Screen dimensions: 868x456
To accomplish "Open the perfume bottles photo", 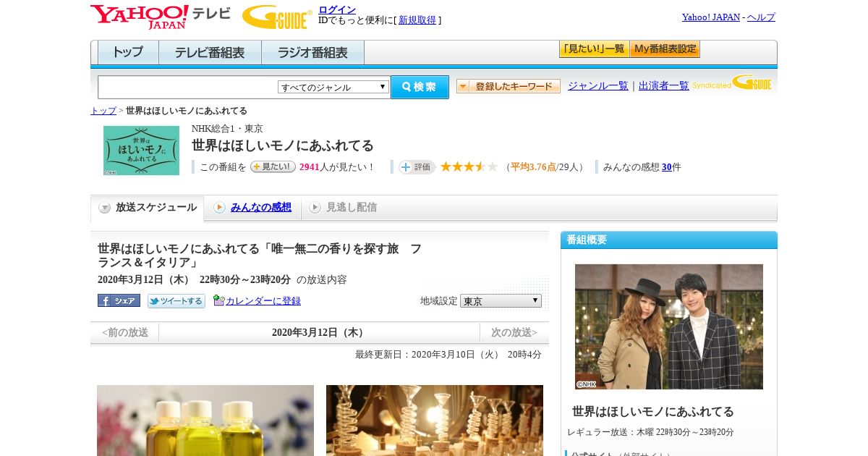I will coord(205,421).
